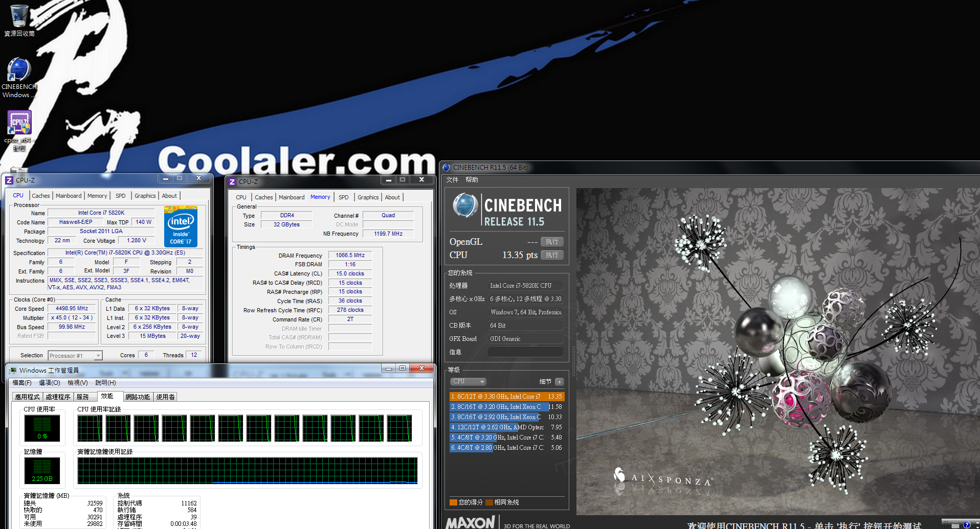Select ranking row 2 8C/16T @ 3.20 GHz Xeon
980x529 pixels.
[x=507, y=407]
